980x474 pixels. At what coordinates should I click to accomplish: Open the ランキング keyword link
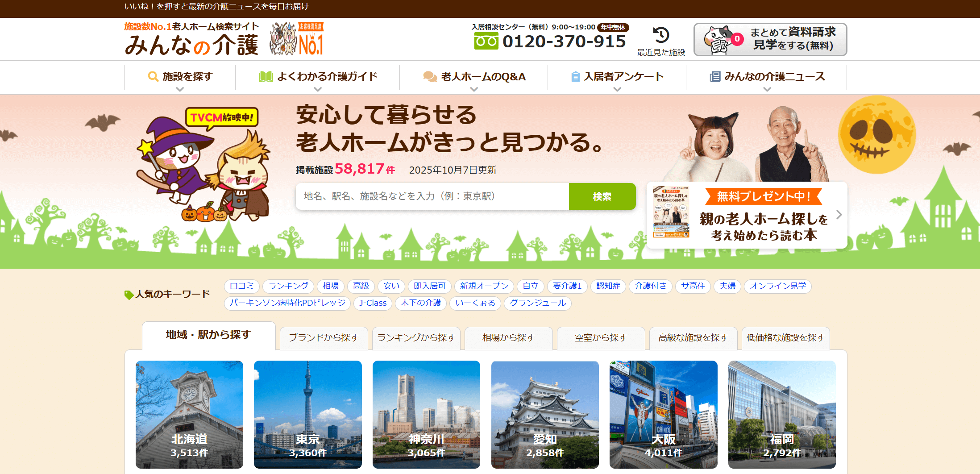pyautogui.click(x=288, y=286)
